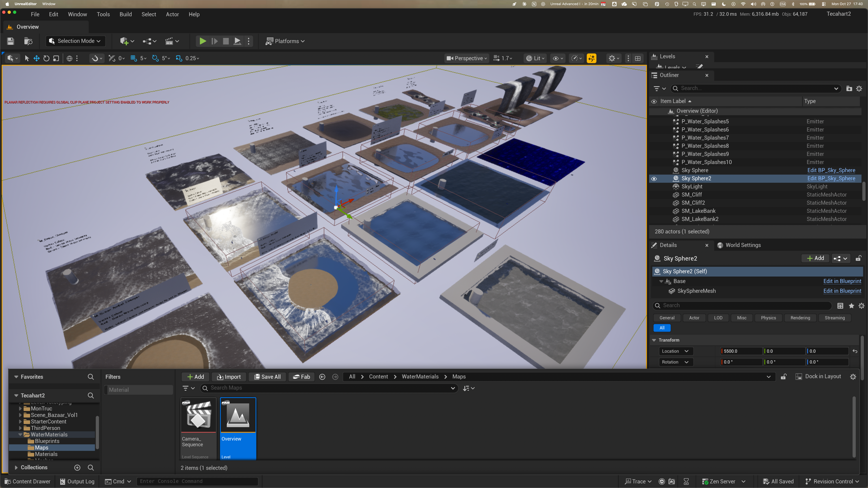Click the Content Browser forward history arrow
The height and width of the screenshot is (488, 868).
[335, 377]
